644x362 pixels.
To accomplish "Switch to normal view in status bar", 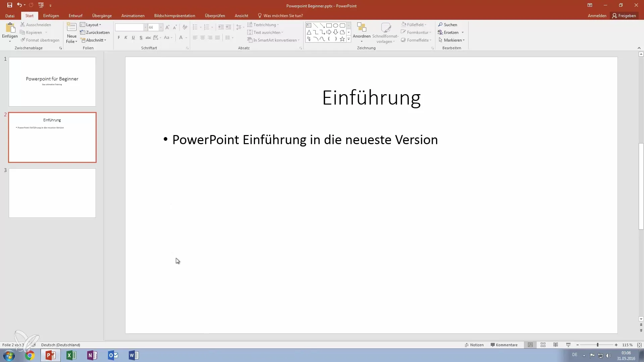I will [530, 345].
